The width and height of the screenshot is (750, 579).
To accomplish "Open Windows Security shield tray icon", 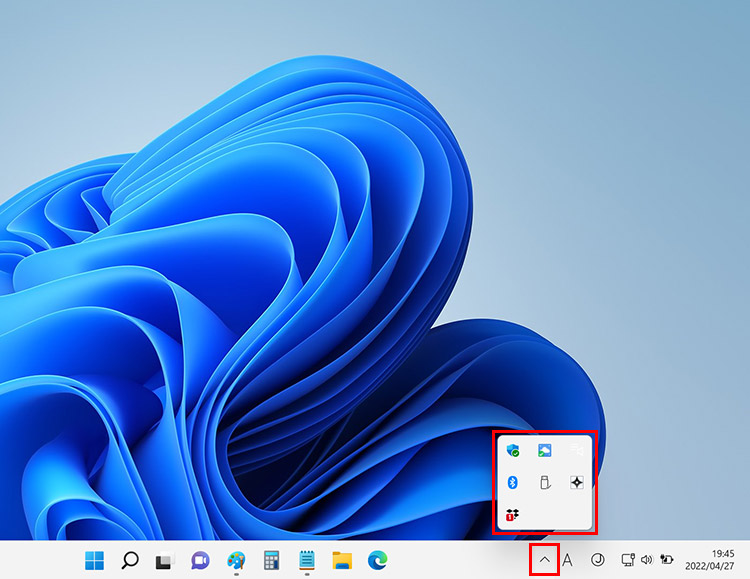I will point(513,451).
